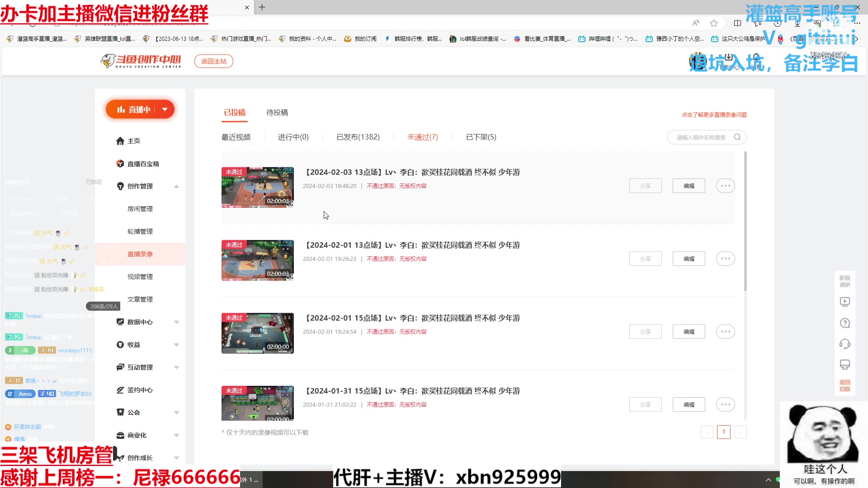The width and height of the screenshot is (868, 488).
Task: Open the 签约中心 signing icon item
Action: (x=120, y=390)
